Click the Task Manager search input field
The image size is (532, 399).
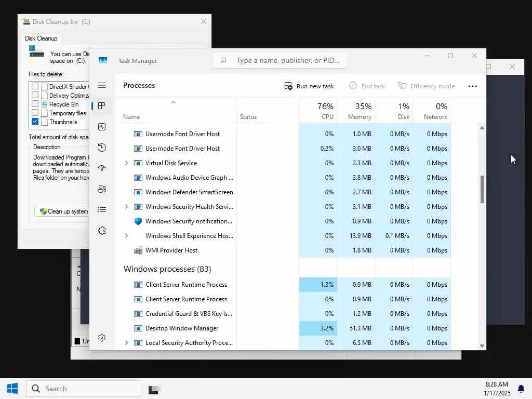[280, 60]
